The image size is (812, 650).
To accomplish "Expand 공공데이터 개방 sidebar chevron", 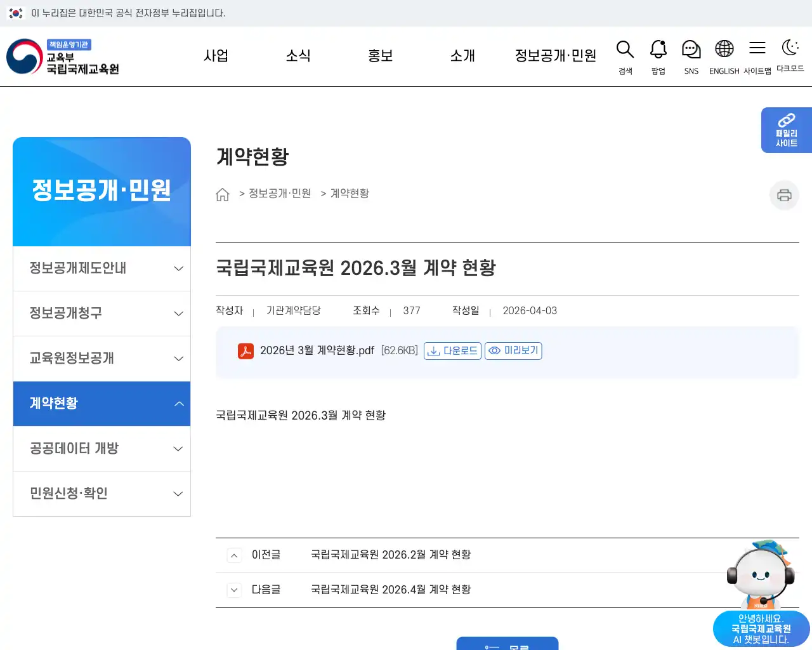I will pyautogui.click(x=179, y=449).
